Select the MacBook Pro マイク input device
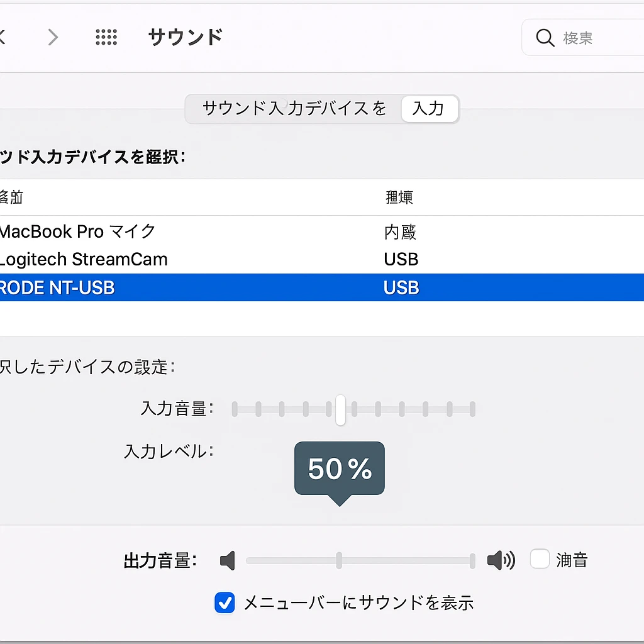 pyautogui.click(x=78, y=231)
